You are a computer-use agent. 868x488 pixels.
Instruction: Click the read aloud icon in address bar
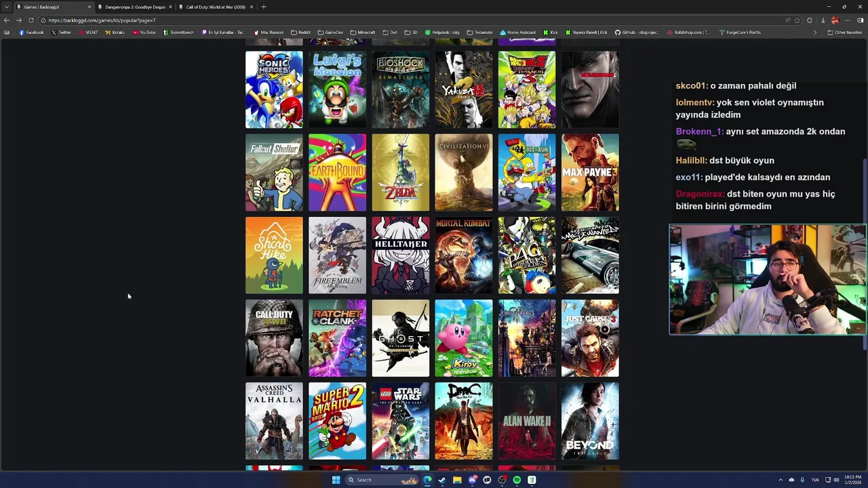(787, 20)
